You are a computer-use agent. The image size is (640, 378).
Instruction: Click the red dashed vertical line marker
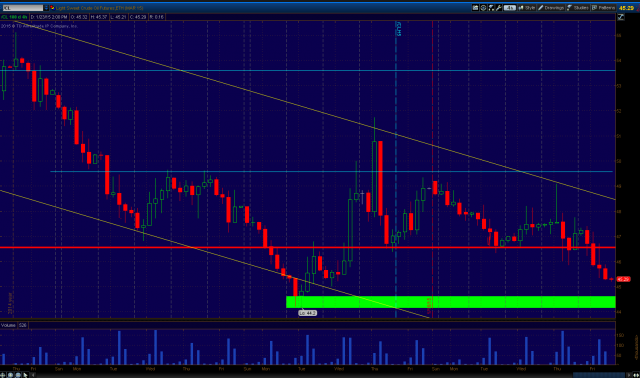pos(432,169)
